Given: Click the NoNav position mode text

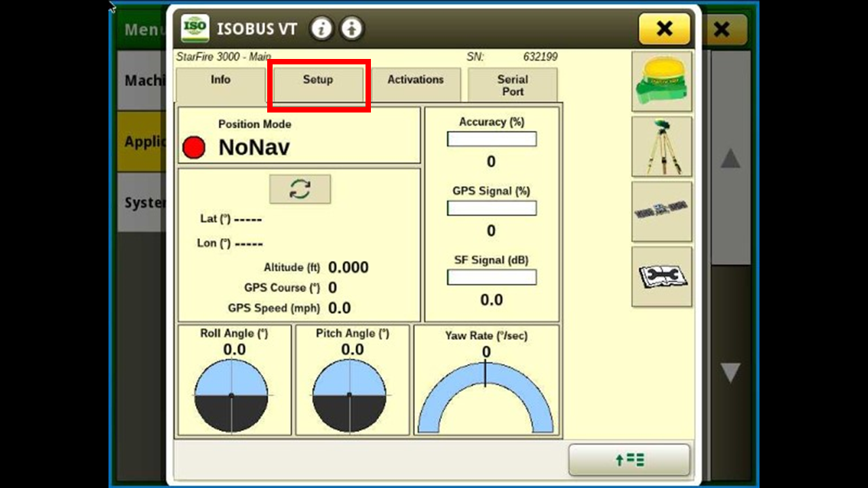Looking at the screenshot, I should (254, 148).
